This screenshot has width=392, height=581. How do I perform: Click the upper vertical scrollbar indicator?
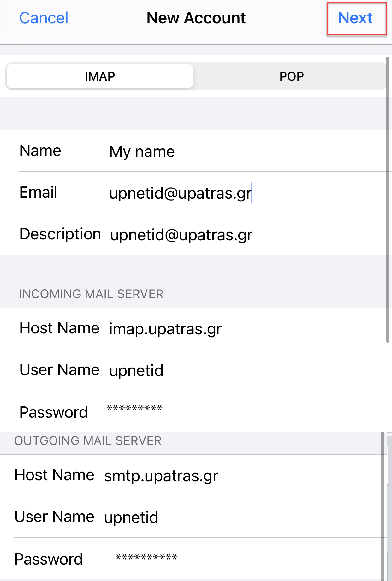pos(388,200)
